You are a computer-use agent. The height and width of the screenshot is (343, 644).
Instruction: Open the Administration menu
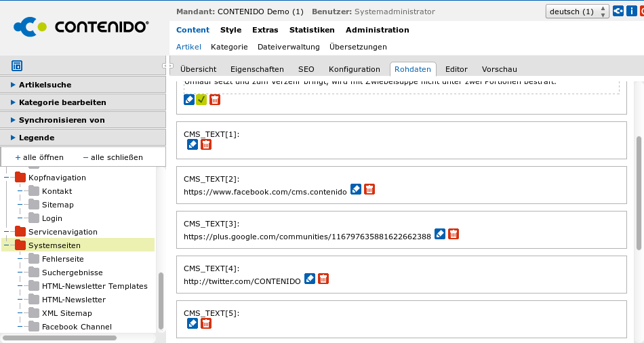pyautogui.click(x=377, y=30)
